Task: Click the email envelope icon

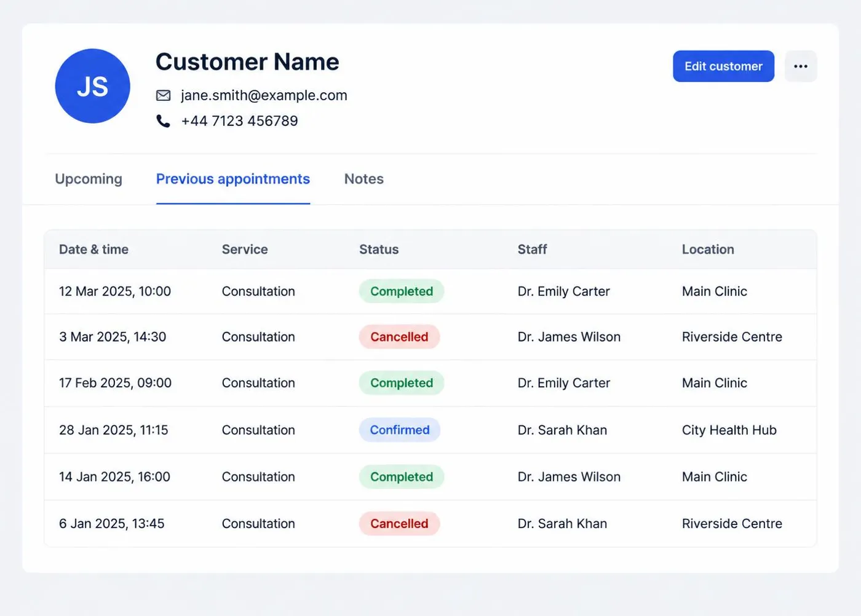Action: (x=163, y=95)
